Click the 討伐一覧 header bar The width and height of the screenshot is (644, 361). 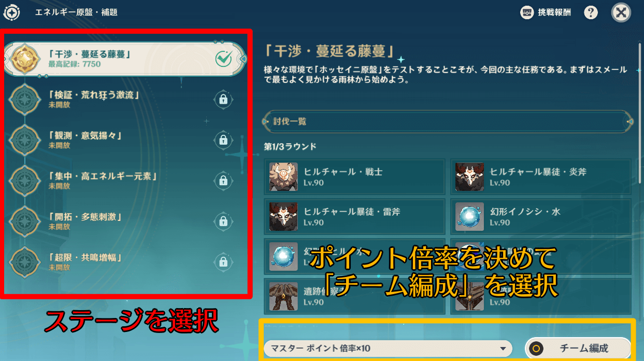pos(449,121)
